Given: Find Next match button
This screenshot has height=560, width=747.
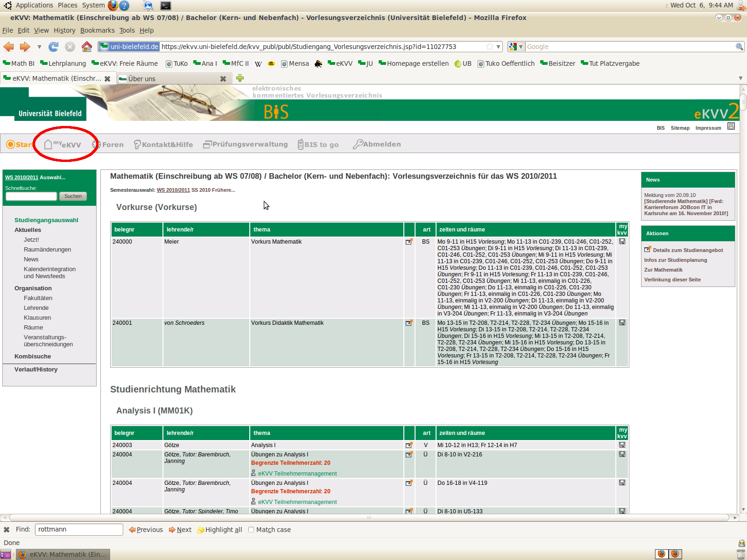Looking at the screenshot, I should (180, 530).
